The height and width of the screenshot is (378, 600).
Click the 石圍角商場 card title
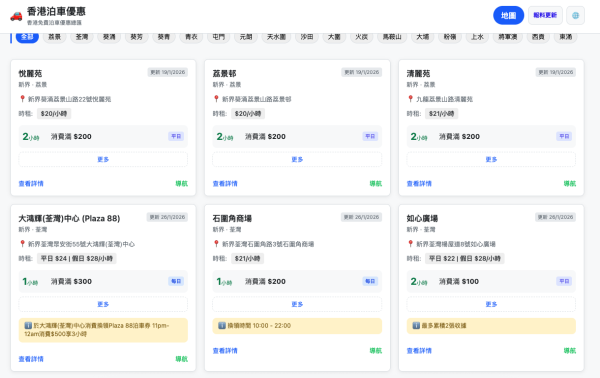click(232, 218)
